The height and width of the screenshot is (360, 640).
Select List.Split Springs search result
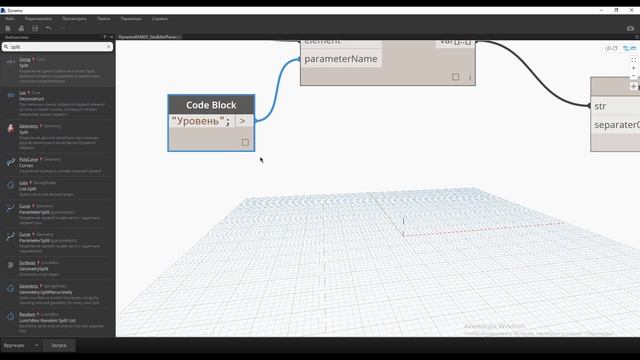tap(58, 188)
